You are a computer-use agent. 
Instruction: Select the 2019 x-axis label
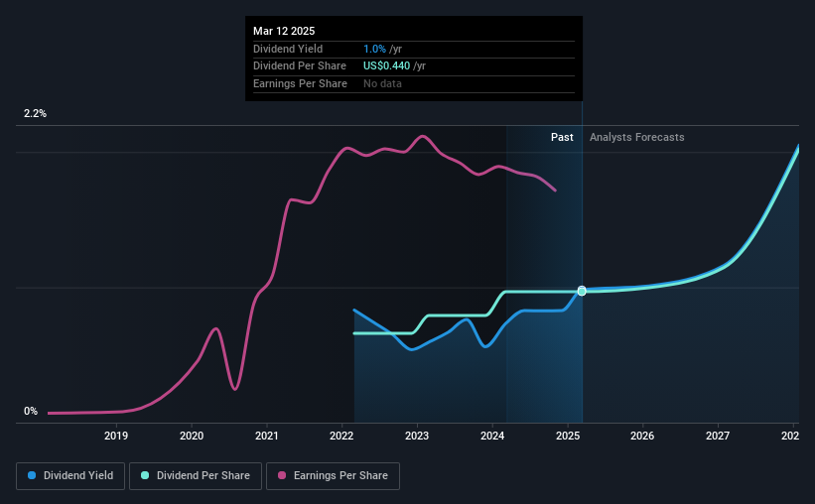pos(116,436)
